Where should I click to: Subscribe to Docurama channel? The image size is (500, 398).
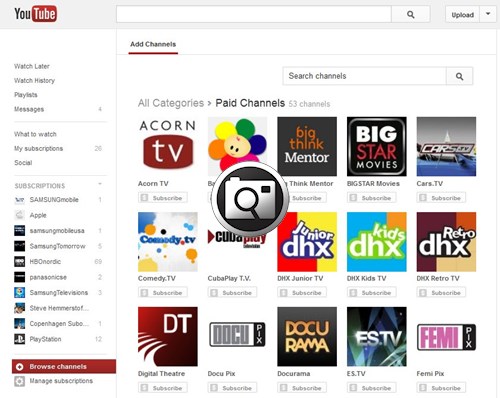[302, 388]
